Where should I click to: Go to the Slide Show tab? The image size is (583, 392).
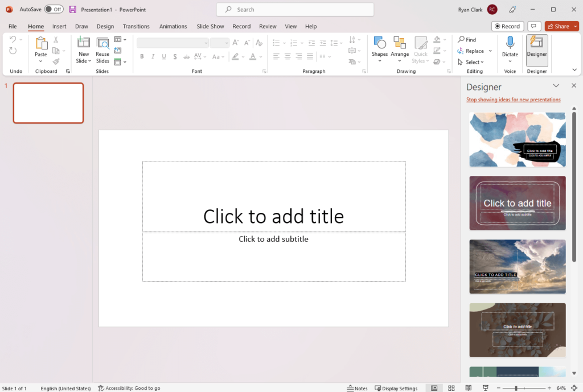(210, 26)
